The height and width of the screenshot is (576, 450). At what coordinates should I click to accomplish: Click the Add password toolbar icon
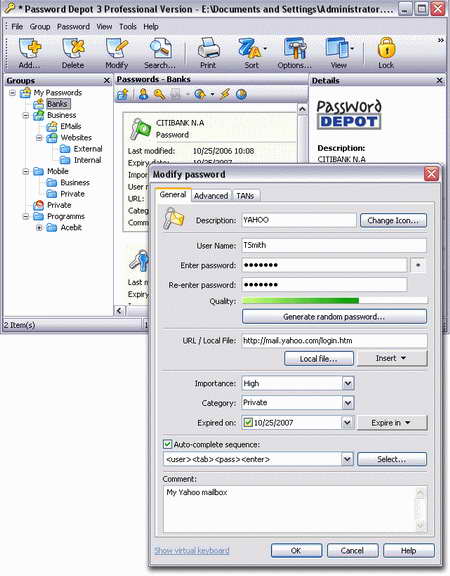[x=29, y=53]
